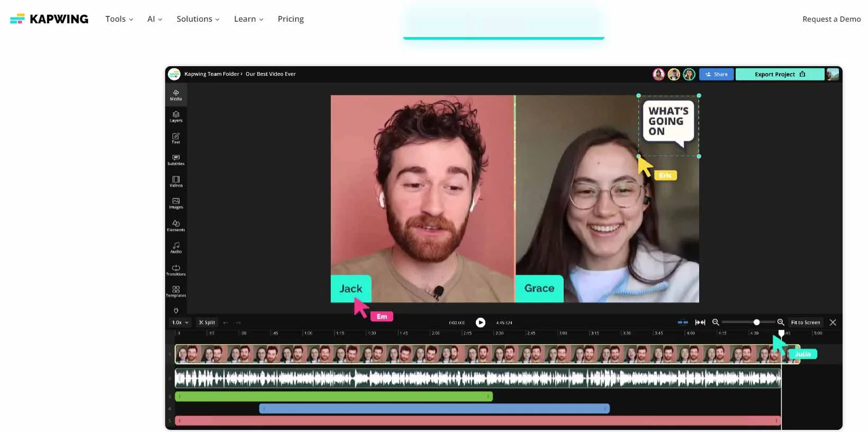Open the 1.0x playback speed dropdown
Viewport: 868px width, 432px height.
(x=180, y=322)
